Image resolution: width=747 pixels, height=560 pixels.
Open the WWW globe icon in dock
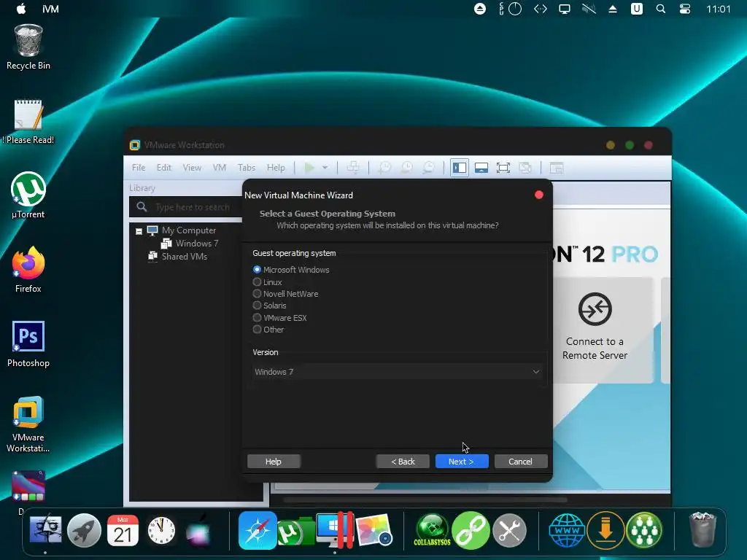(x=566, y=531)
